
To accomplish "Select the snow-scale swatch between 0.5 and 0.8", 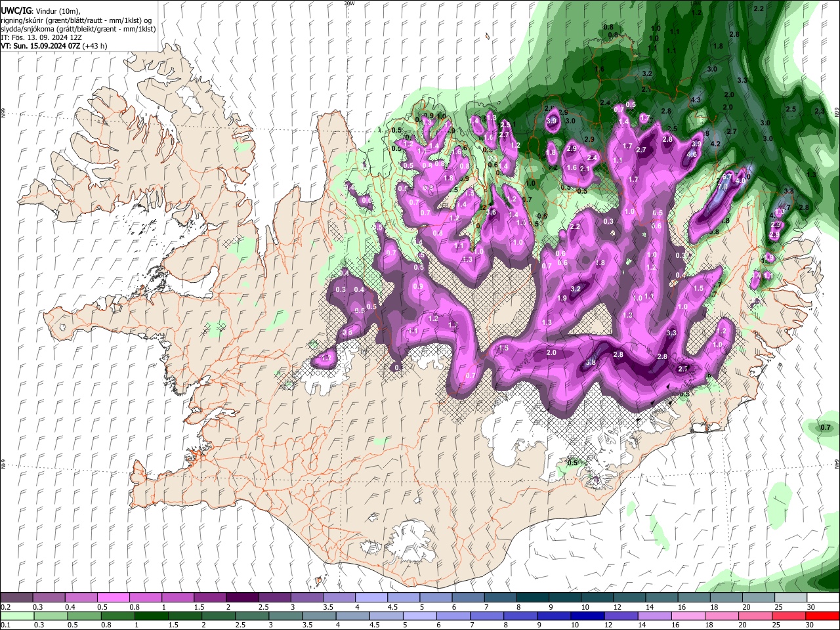I will tap(114, 598).
